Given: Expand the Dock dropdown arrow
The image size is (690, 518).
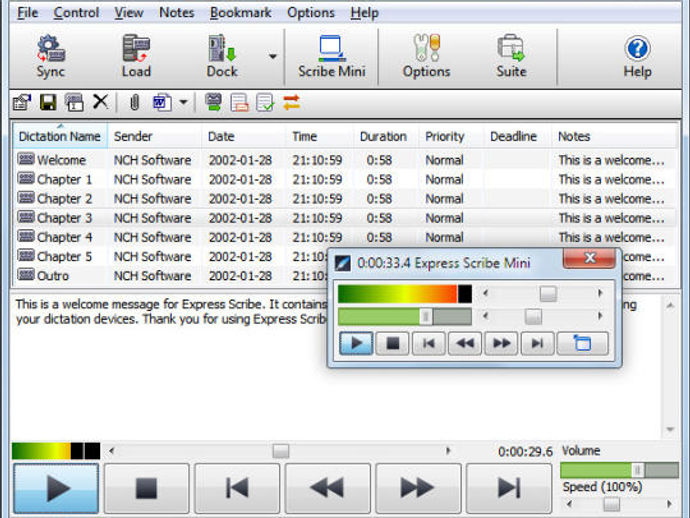Looking at the screenshot, I should [273, 56].
